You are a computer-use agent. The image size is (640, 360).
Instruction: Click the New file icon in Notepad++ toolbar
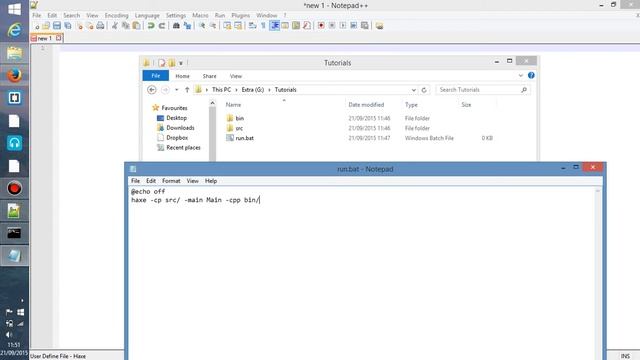pos(37,26)
